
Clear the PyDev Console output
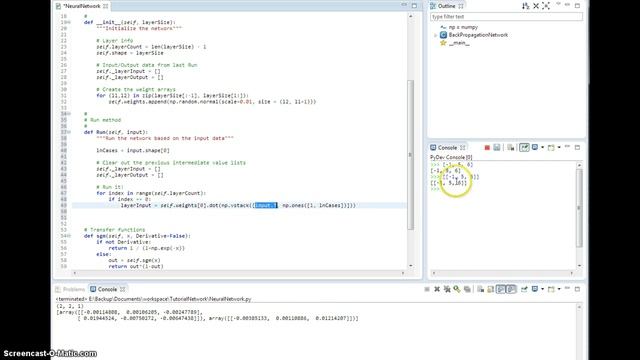tap(511, 147)
